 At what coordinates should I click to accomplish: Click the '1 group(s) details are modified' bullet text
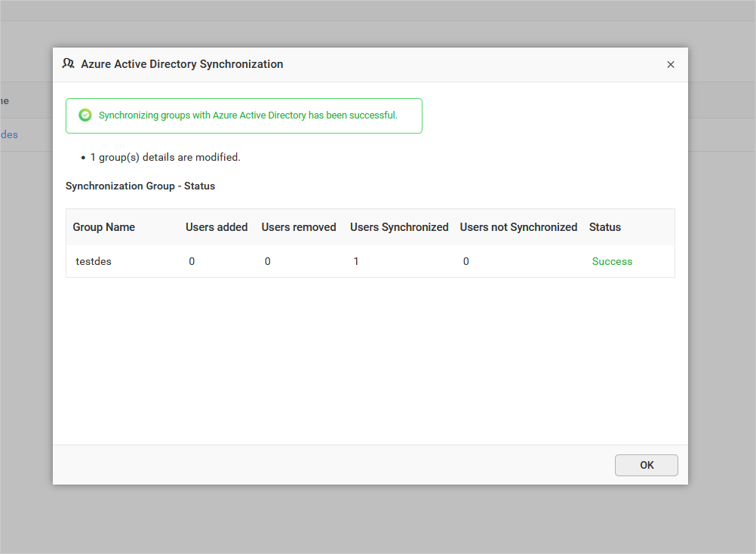(164, 157)
